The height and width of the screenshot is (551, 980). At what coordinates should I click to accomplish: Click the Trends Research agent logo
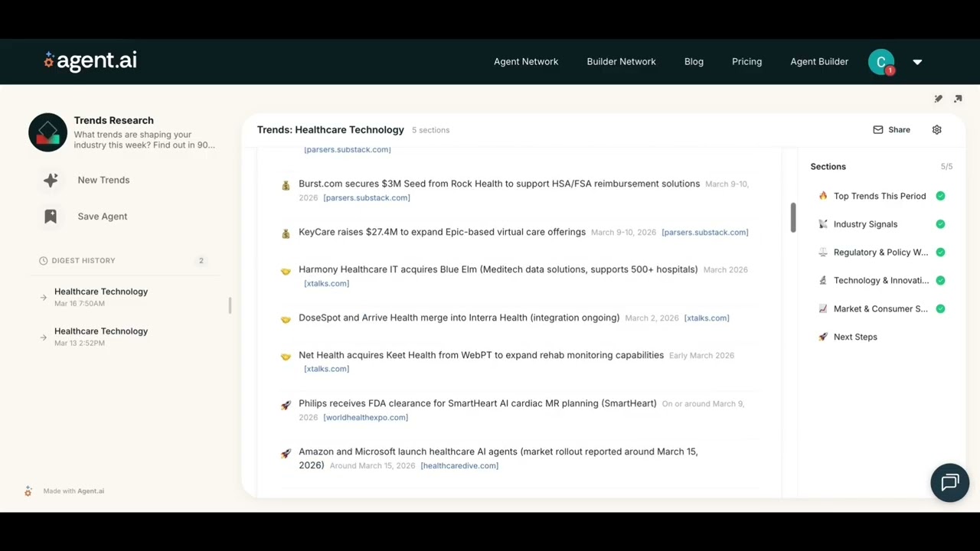pyautogui.click(x=47, y=132)
